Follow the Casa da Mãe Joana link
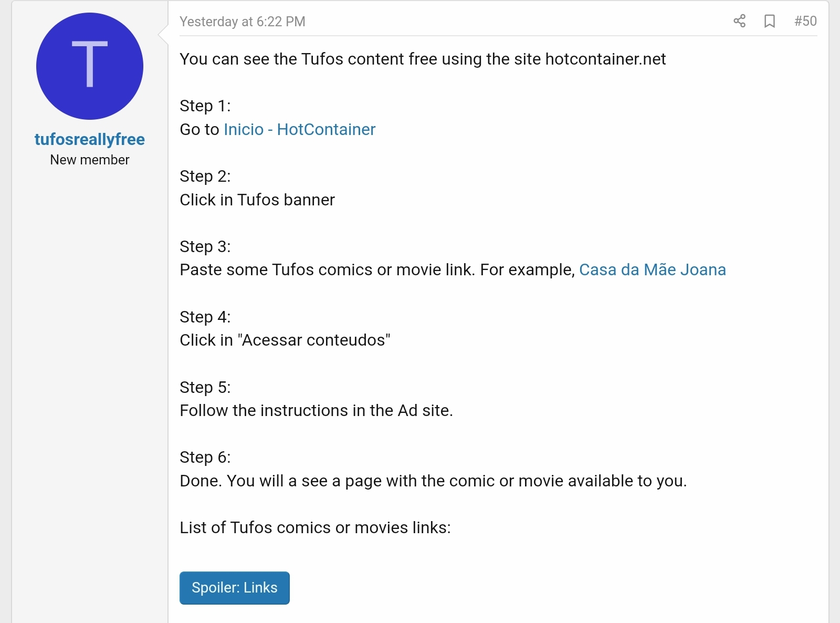The height and width of the screenshot is (623, 840). [652, 269]
